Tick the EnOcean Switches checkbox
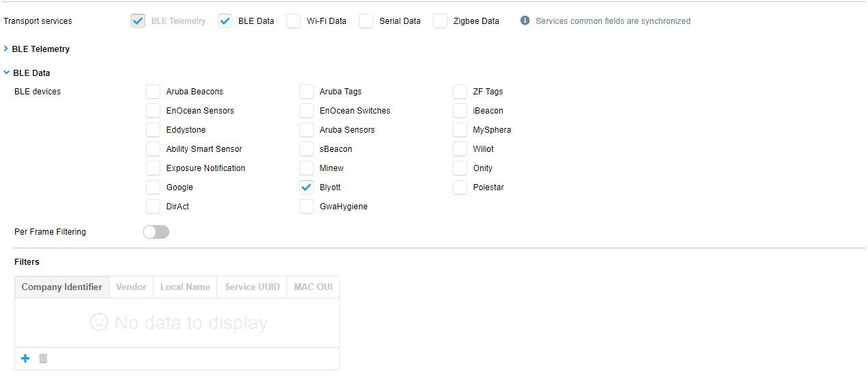Viewport: 868px width, 377px height. 307,111
